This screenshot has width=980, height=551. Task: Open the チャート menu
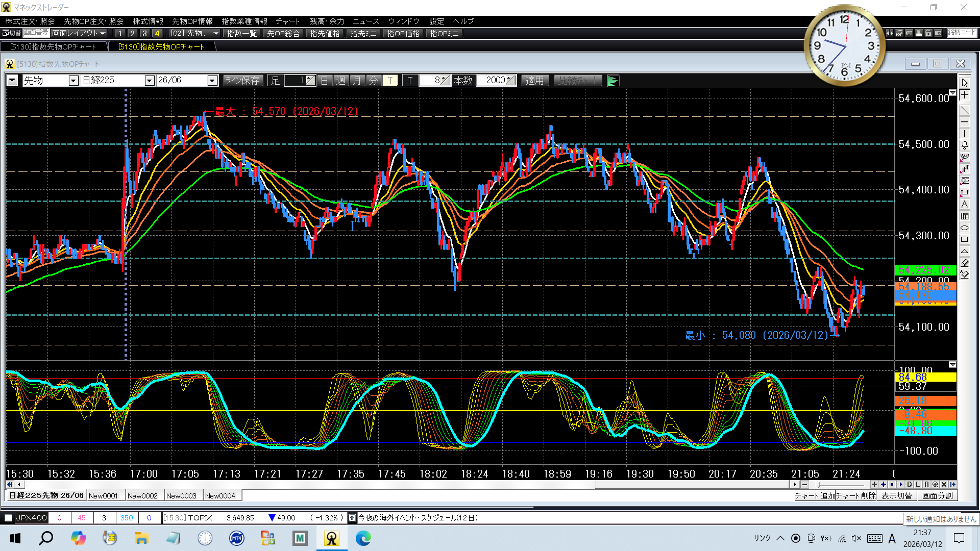287,21
